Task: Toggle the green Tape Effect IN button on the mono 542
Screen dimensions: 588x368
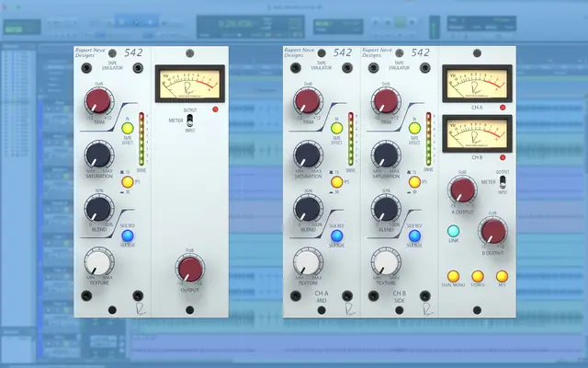Action: 128,129
